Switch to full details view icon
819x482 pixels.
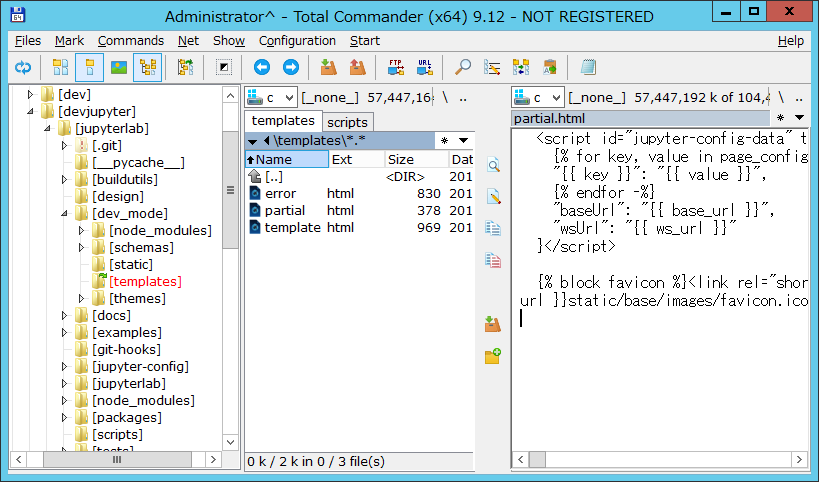(x=89, y=67)
